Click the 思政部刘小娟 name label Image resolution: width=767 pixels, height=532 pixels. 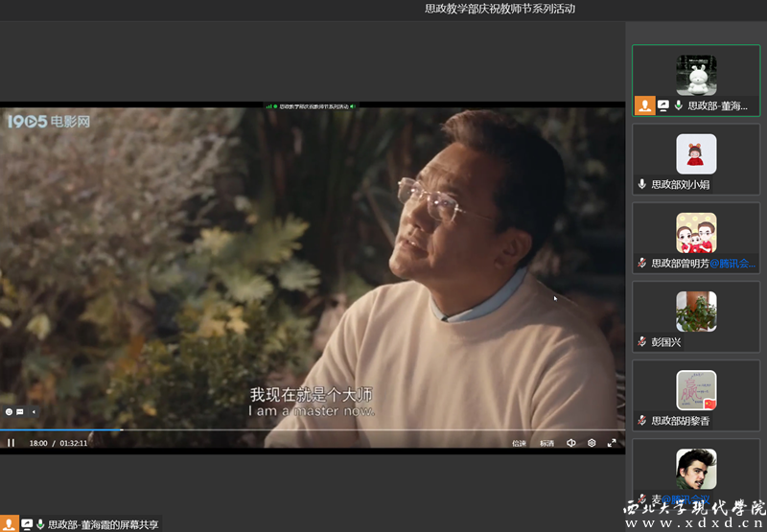click(681, 185)
